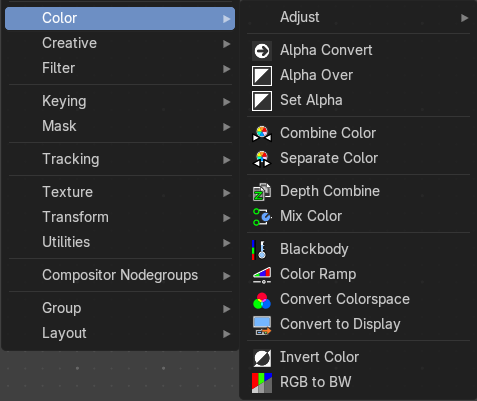
Task: Select the Transform menu label
Action: (x=75, y=217)
